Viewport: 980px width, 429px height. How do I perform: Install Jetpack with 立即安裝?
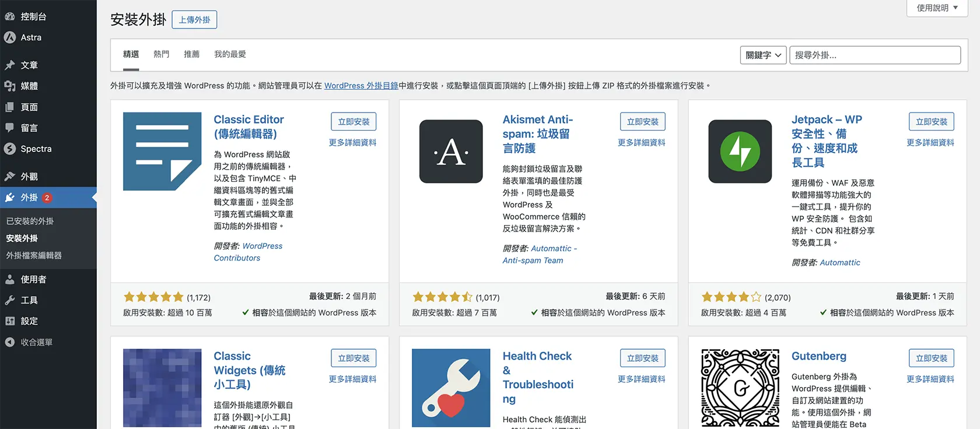pyautogui.click(x=932, y=121)
